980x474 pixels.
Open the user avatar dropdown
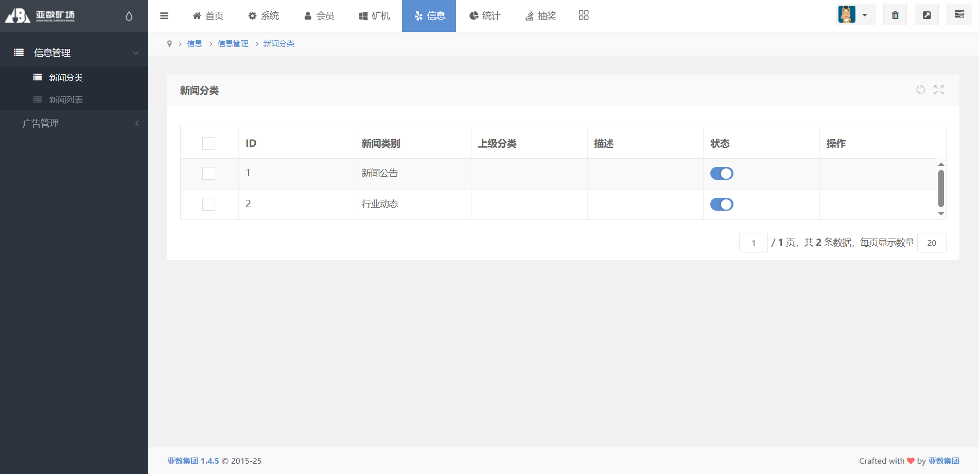click(854, 15)
